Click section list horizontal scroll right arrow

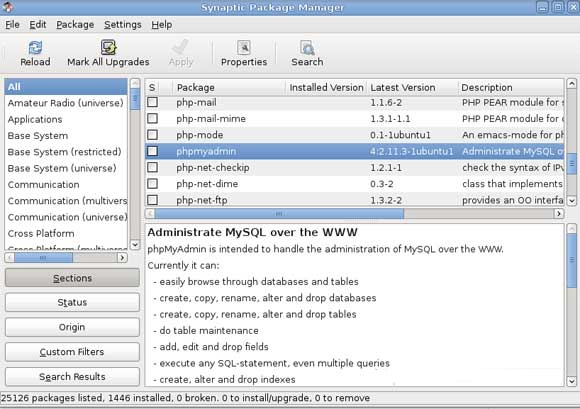click(122, 257)
